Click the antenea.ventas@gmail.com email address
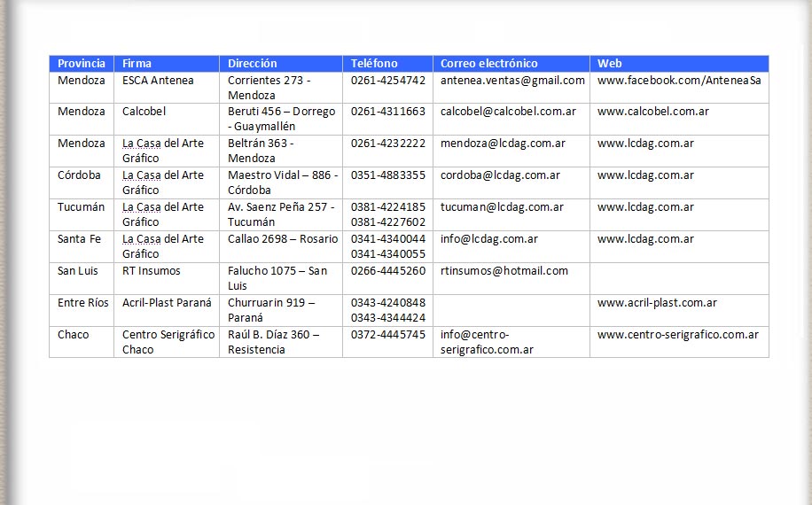This screenshot has height=505, width=812. click(x=512, y=81)
